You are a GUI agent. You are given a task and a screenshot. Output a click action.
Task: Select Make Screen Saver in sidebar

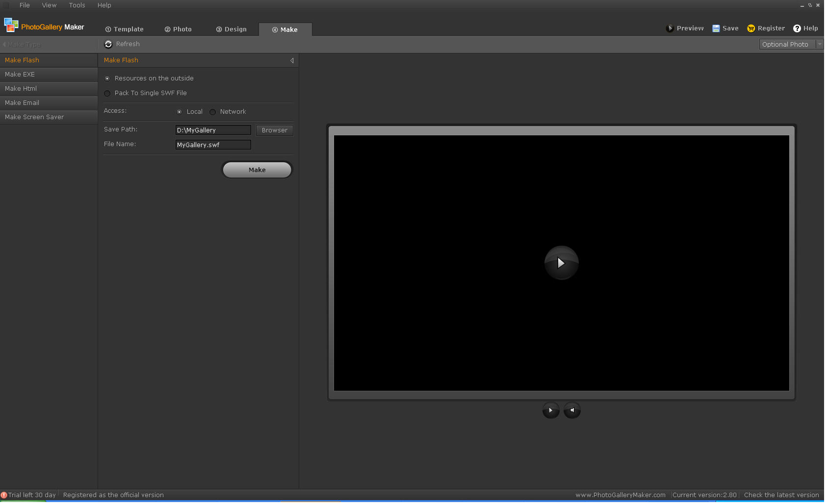coord(49,117)
